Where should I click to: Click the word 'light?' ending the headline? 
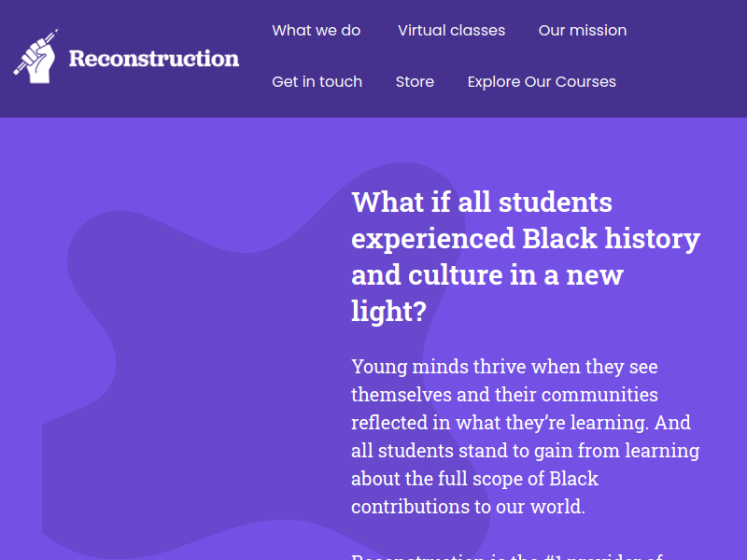388,312
